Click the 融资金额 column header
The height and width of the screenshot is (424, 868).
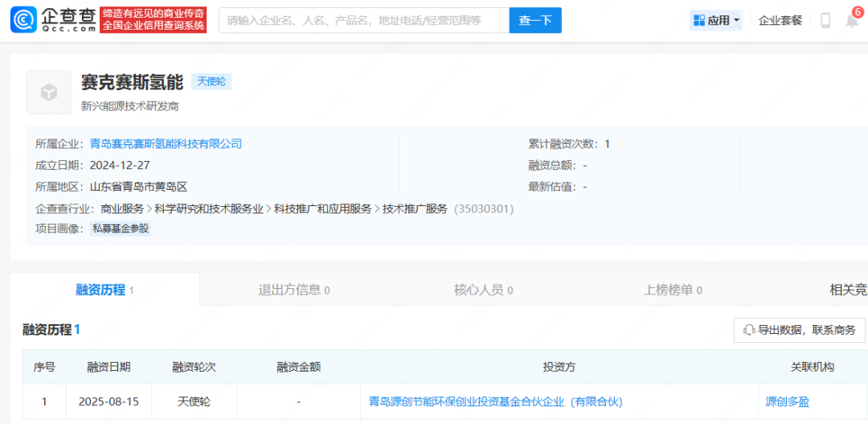tap(299, 367)
